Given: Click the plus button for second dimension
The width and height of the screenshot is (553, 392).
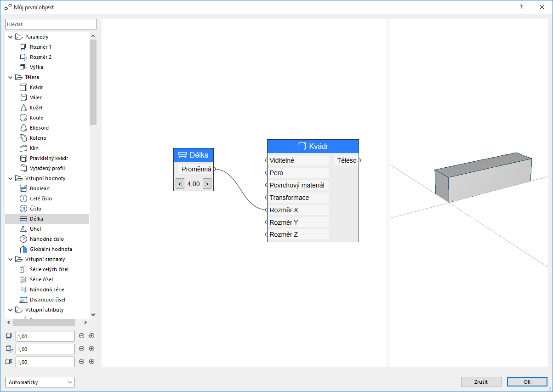Looking at the screenshot, I should click(x=91, y=349).
